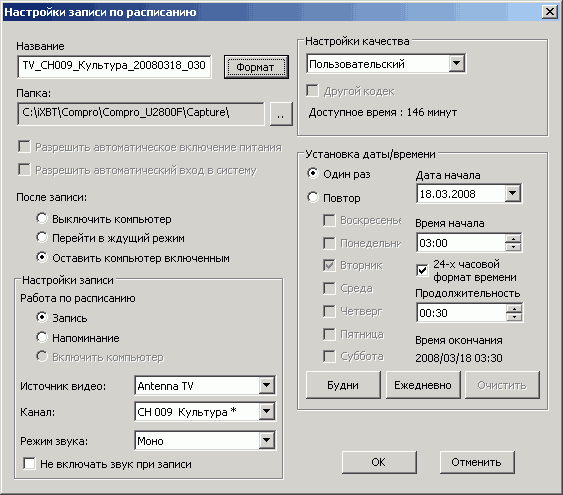The height and width of the screenshot is (495, 563).
Task: Close the dialog with X button
Action: (550, 12)
